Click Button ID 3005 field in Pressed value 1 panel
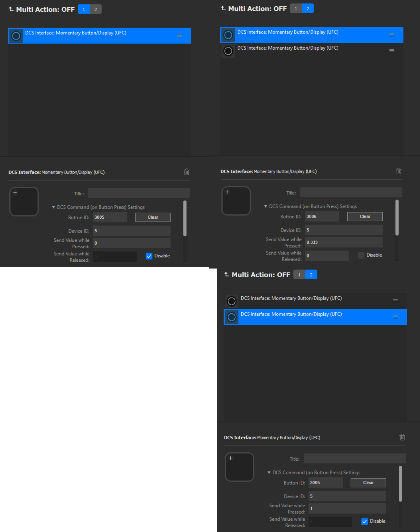The image size is (420, 532). click(x=325, y=483)
